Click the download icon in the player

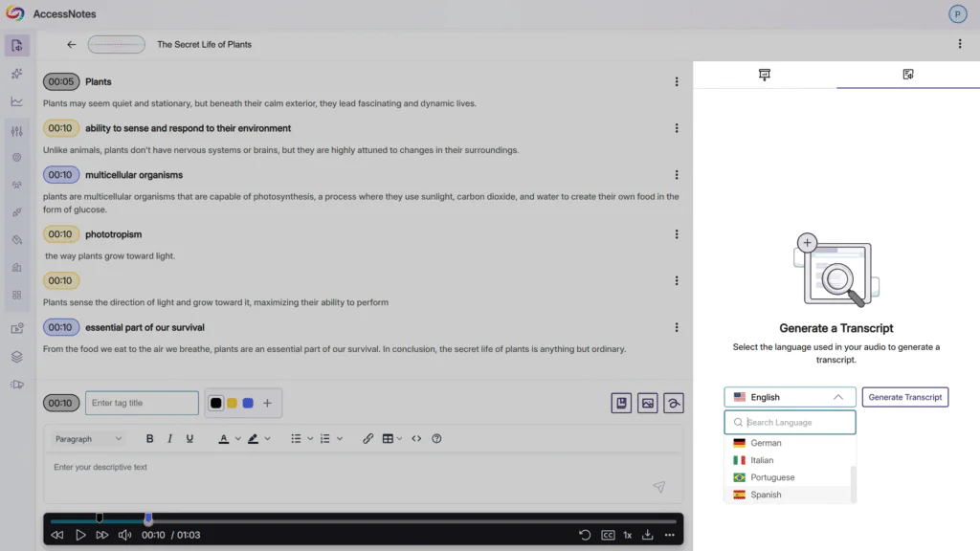[648, 535]
